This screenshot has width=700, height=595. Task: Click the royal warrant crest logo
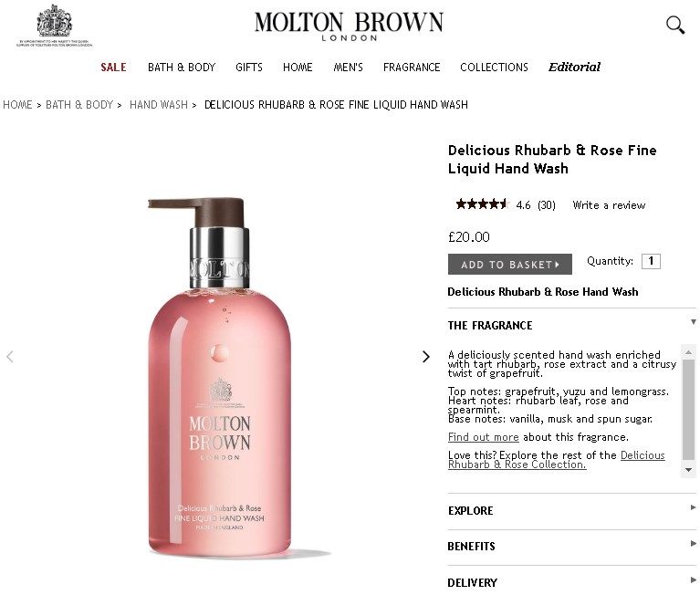point(55,26)
